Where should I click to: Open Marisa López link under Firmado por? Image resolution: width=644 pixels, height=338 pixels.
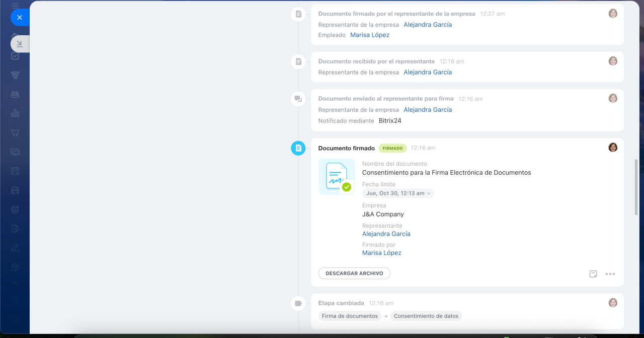[382, 253]
